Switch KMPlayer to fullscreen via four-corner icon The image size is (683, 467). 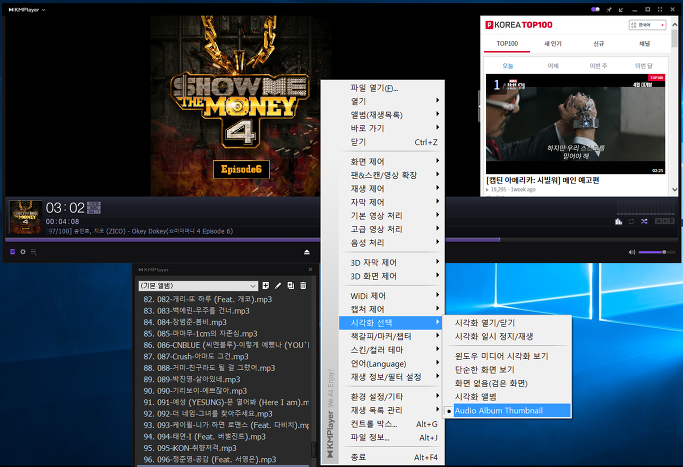pos(660,10)
